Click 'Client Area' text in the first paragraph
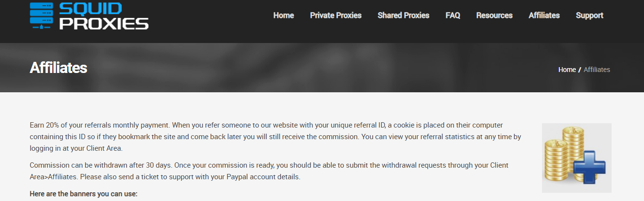The image size is (644, 201). click(x=99, y=149)
